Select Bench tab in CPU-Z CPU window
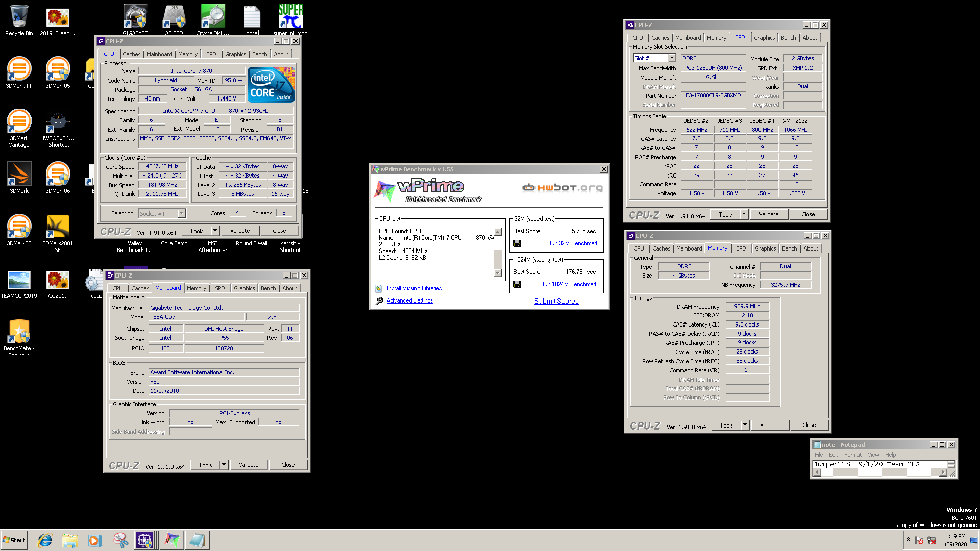Viewport: 980px width, 551px height. tap(259, 54)
